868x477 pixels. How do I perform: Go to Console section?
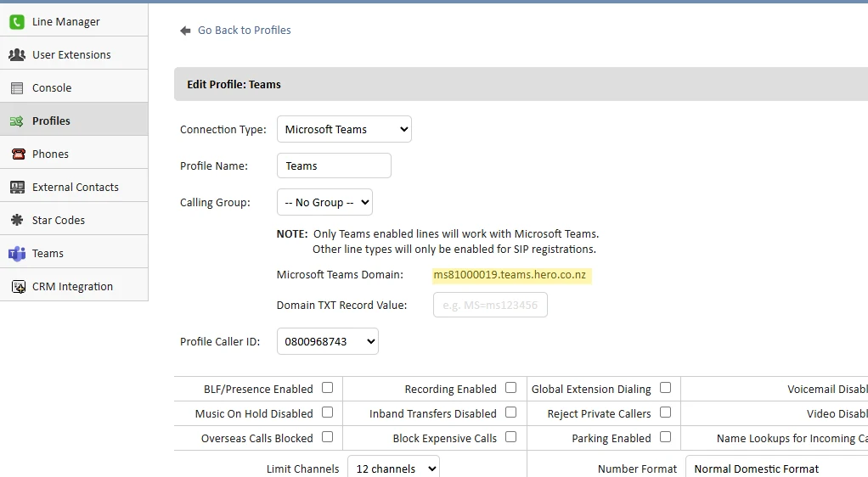click(x=74, y=87)
